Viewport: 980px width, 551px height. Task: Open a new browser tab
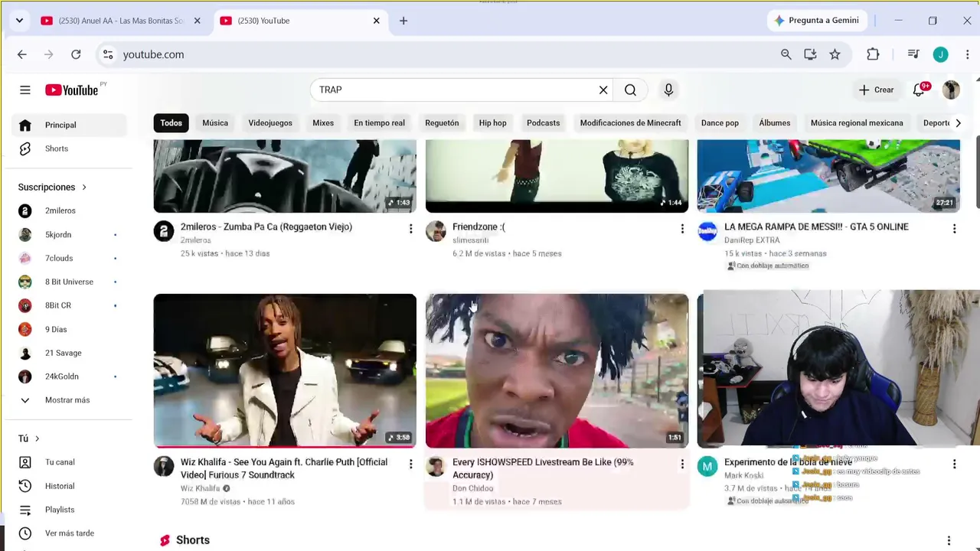coord(403,21)
